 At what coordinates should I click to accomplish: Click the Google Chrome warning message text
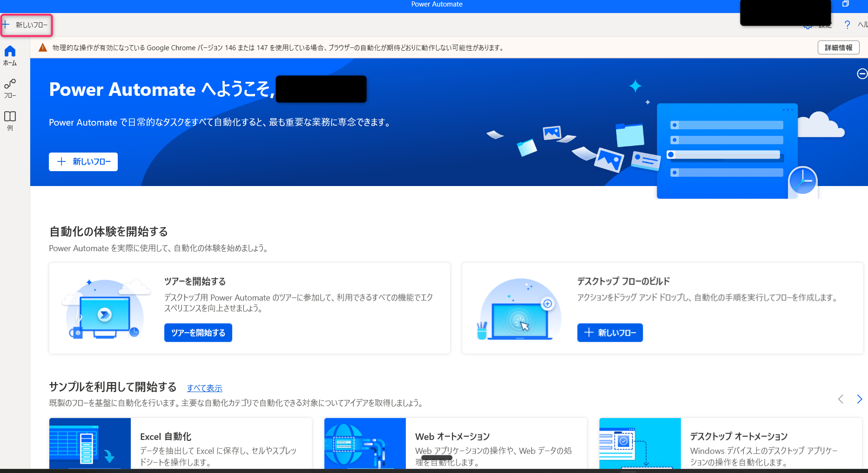click(279, 47)
